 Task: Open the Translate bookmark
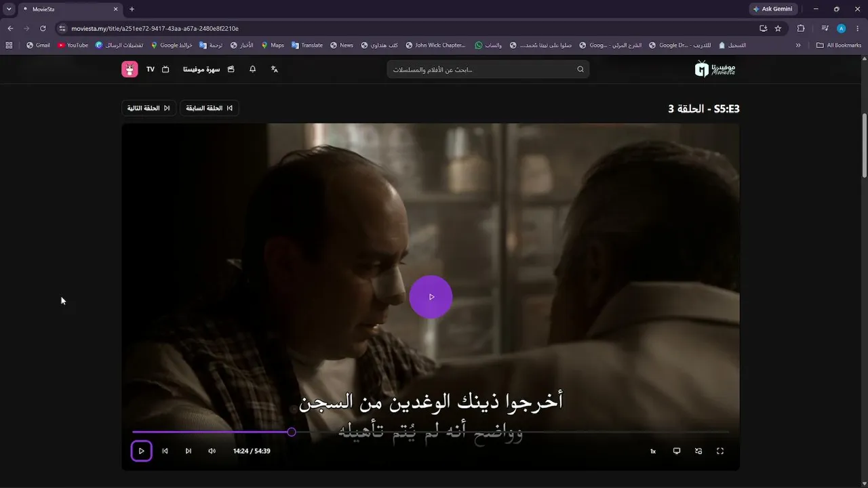(307, 45)
